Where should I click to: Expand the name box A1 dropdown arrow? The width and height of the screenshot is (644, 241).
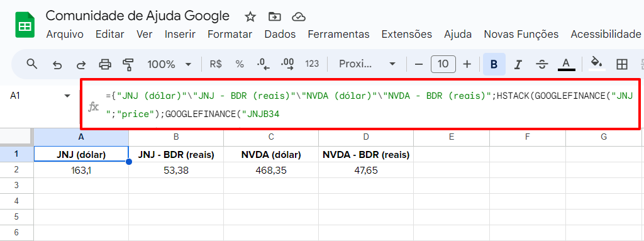click(67, 96)
